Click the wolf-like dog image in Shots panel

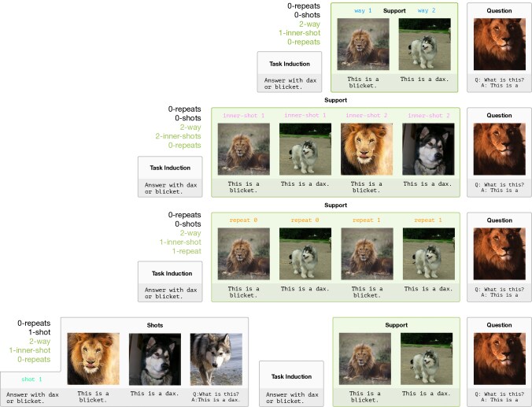coord(216,359)
